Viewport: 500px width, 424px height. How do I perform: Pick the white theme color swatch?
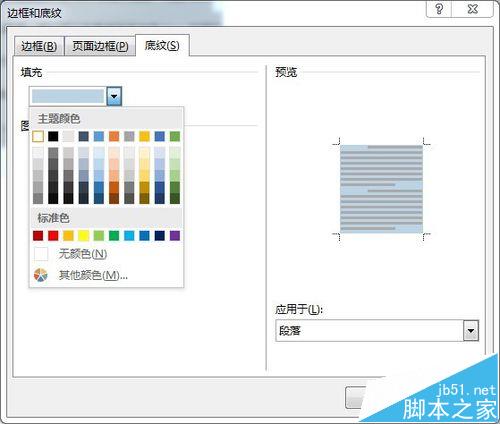click(x=38, y=136)
